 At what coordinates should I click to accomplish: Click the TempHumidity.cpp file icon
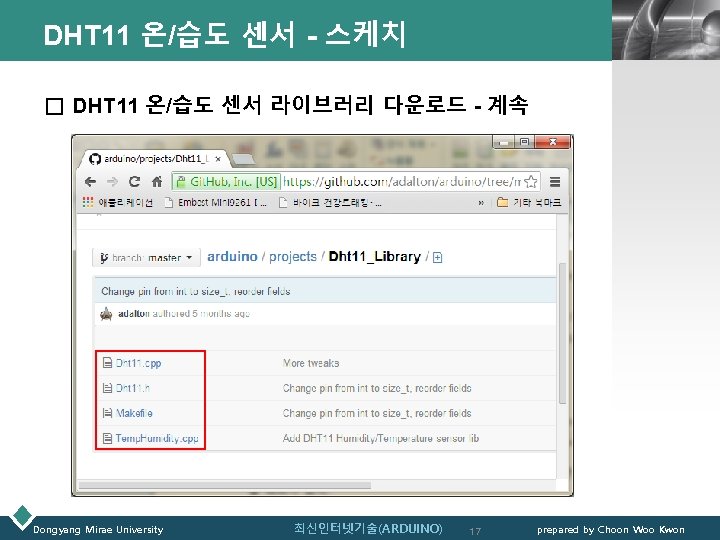tap(107, 439)
